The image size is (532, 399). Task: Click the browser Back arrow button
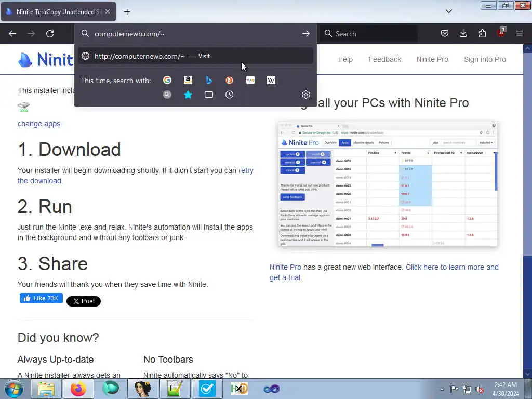point(12,34)
